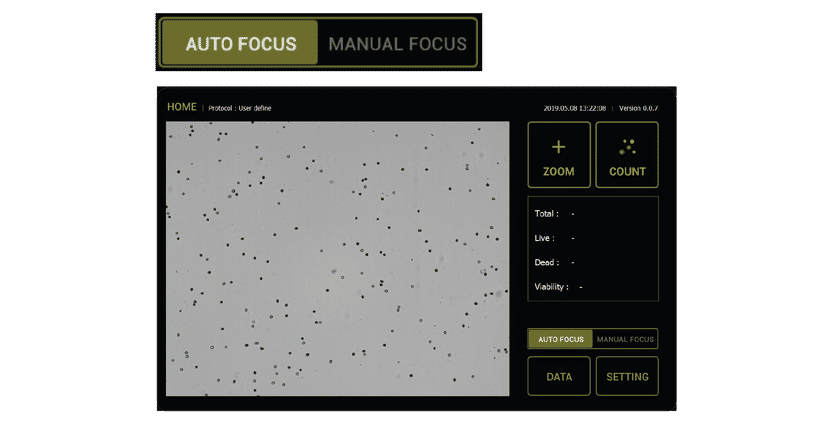Click the dash value beside Viability
The width and height of the screenshot is (832, 424).
pos(580,287)
